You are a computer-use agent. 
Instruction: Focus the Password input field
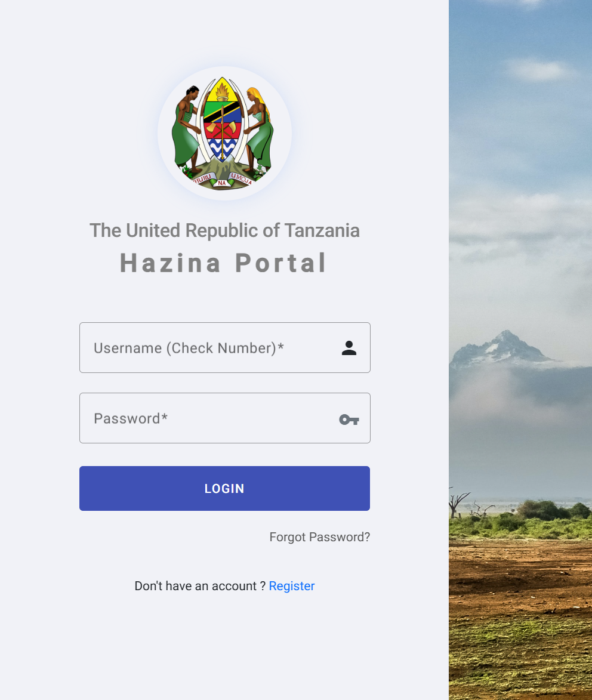[x=224, y=418]
